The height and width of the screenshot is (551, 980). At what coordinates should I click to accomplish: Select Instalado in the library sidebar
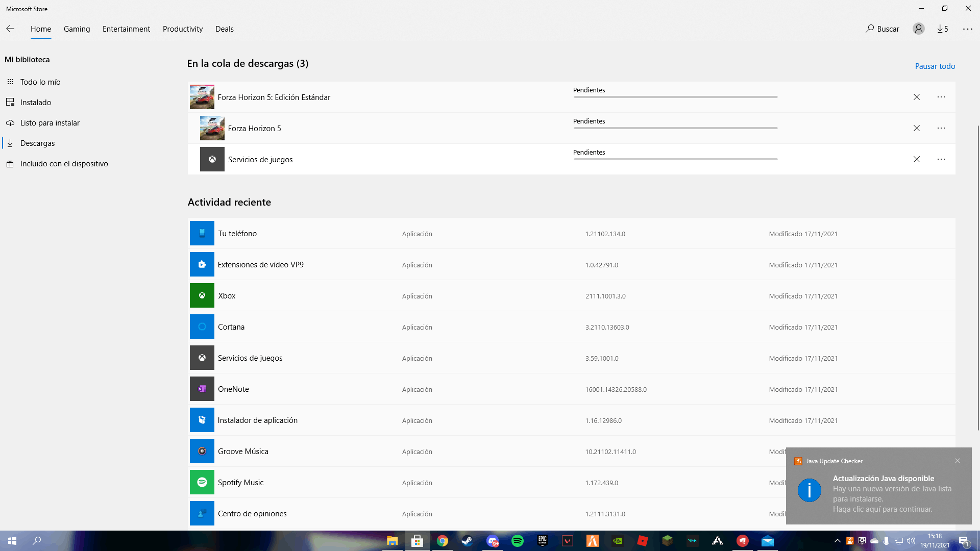[36, 103]
